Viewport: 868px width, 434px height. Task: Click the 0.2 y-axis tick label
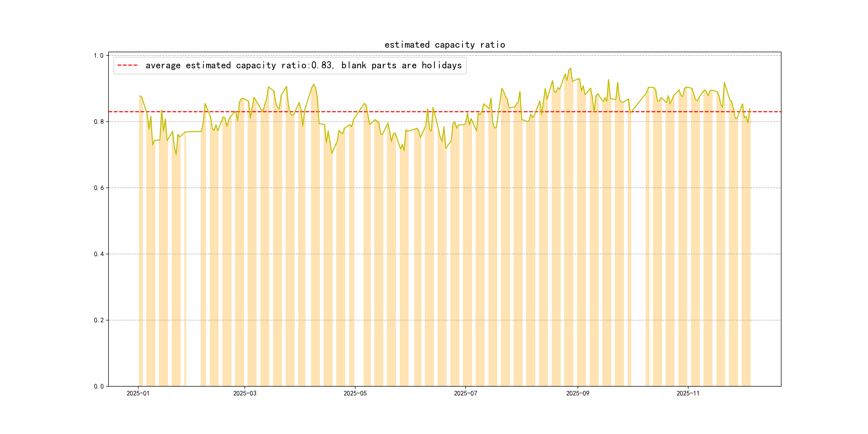98,320
